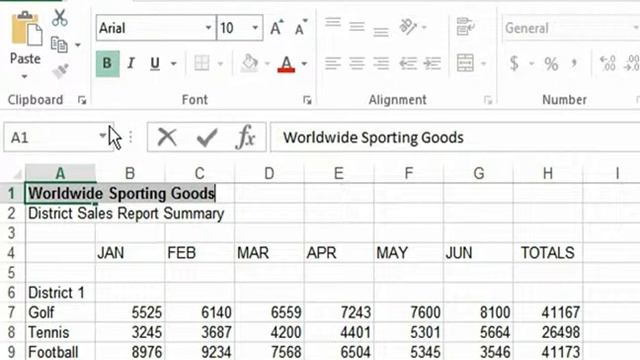Middle align cell contents
This screenshot has height=360, width=640.
pyautogui.click(x=357, y=27)
